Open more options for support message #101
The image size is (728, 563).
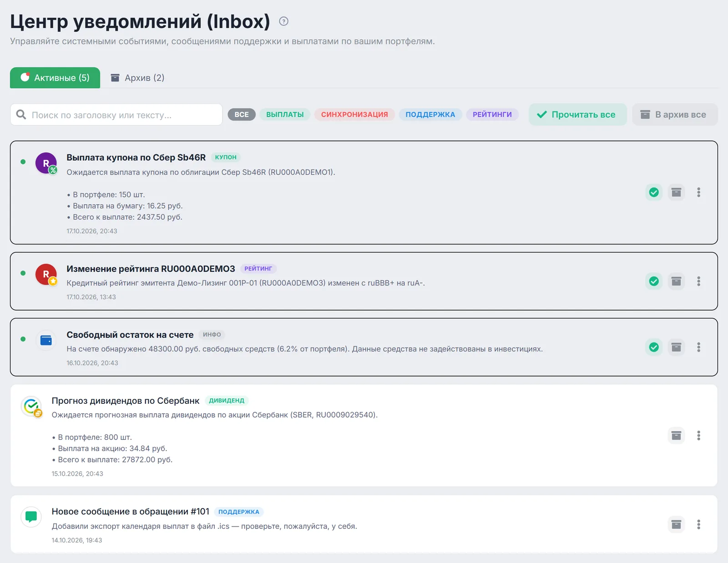point(698,524)
